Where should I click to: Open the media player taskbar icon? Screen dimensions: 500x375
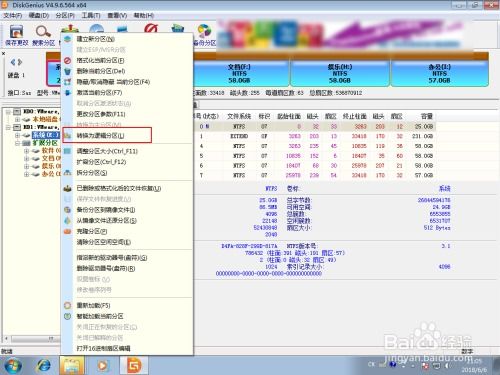103,365
